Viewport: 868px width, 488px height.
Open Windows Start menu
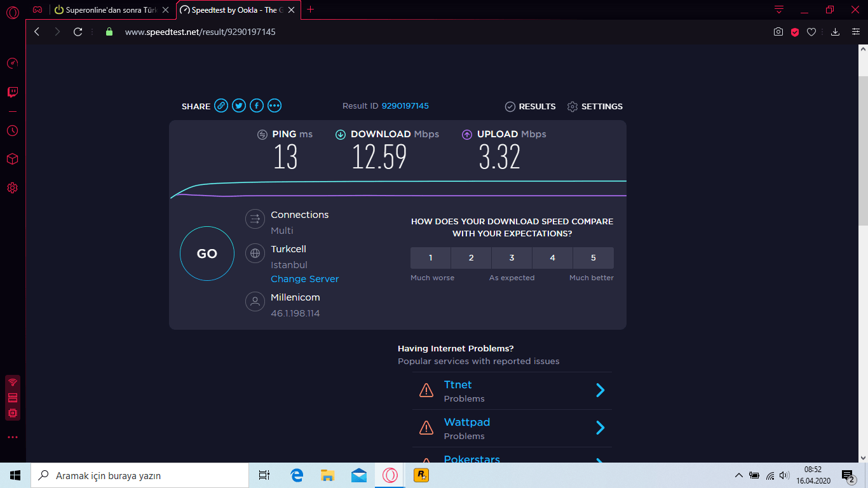point(15,475)
